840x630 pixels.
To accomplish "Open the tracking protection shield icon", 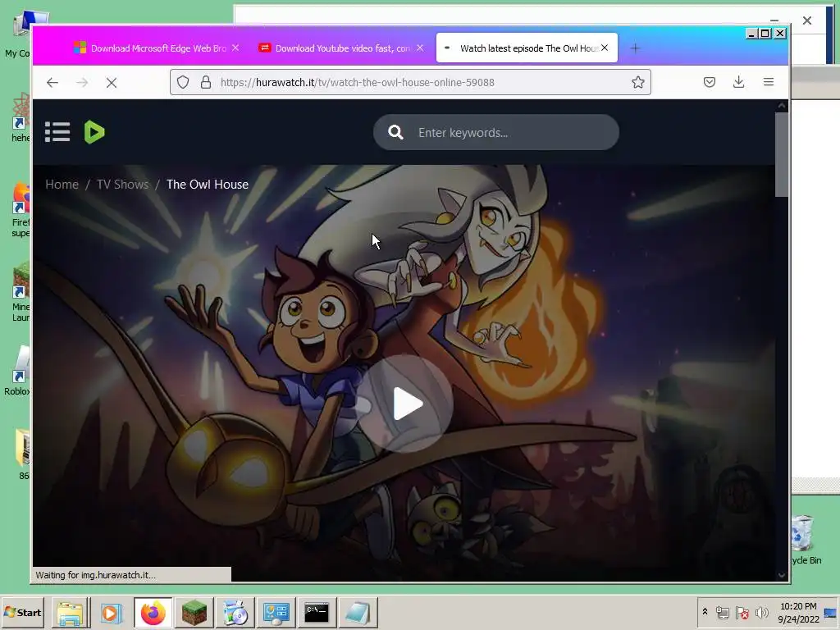I will pos(183,82).
